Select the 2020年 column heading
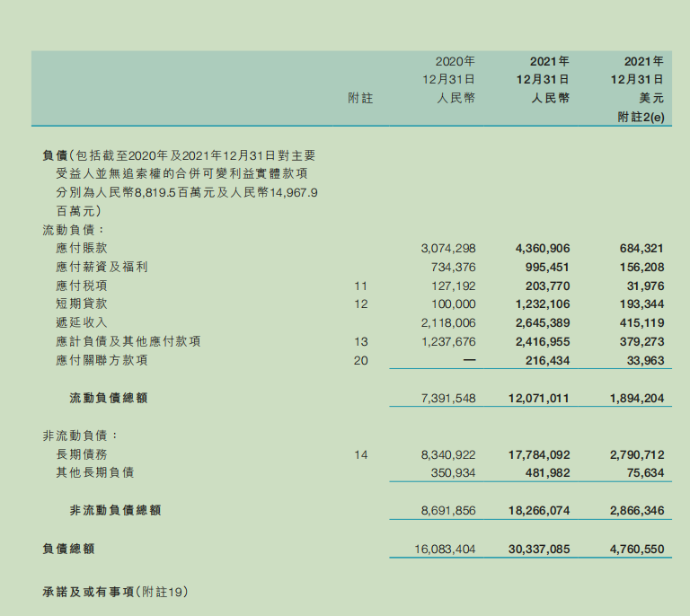 [455, 61]
